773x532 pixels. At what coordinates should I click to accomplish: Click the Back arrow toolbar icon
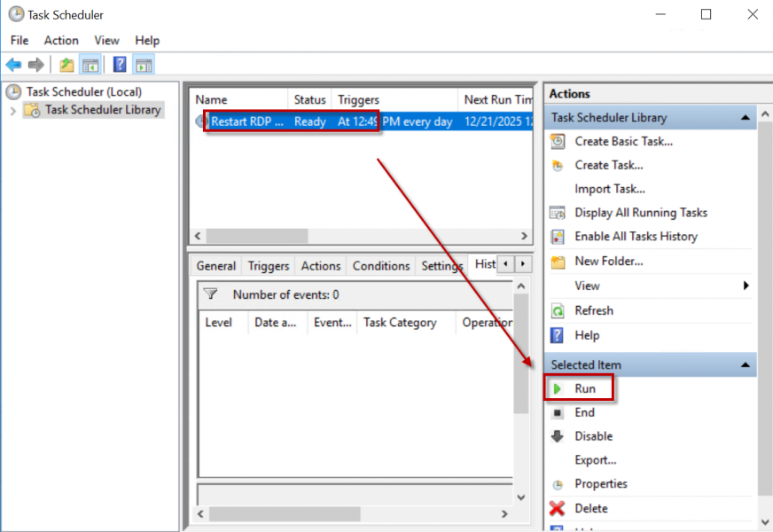pos(13,65)
